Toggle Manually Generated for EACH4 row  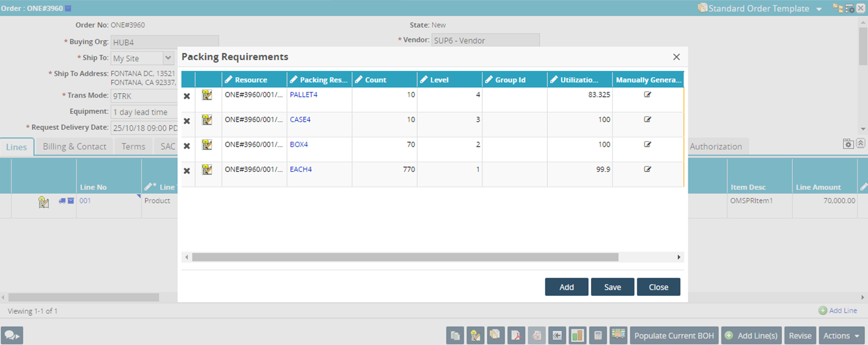648,169
